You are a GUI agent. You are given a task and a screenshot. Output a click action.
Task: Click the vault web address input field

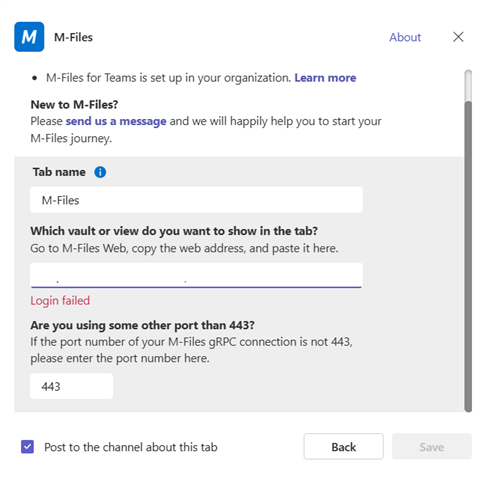[x=196, y=275]
